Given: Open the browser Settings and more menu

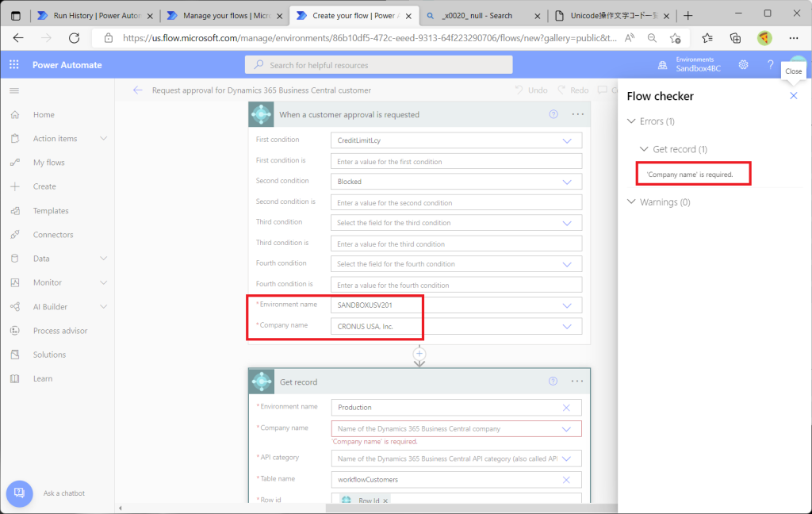Looking at the screenshot, I should (x=793, y=38).
